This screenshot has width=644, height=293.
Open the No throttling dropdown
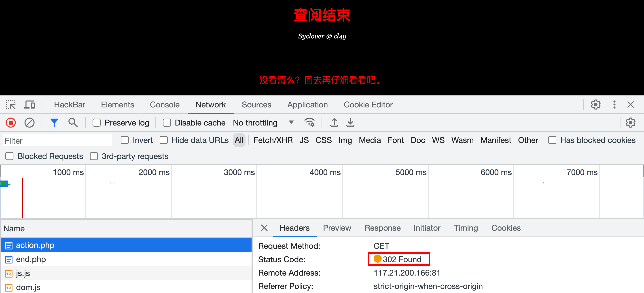pyautogui.click(x=263, y=123)
